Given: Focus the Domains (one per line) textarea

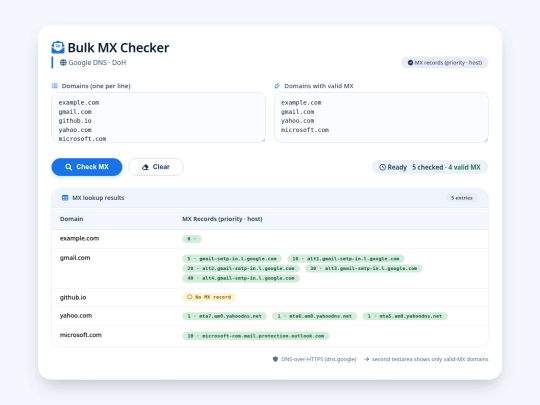Looking at the screenshot, I should 158,117.
